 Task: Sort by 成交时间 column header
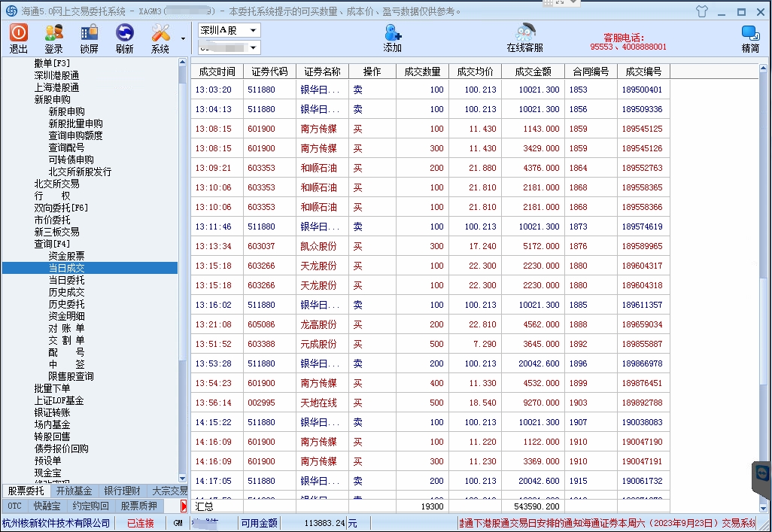(x=217, y=71)
